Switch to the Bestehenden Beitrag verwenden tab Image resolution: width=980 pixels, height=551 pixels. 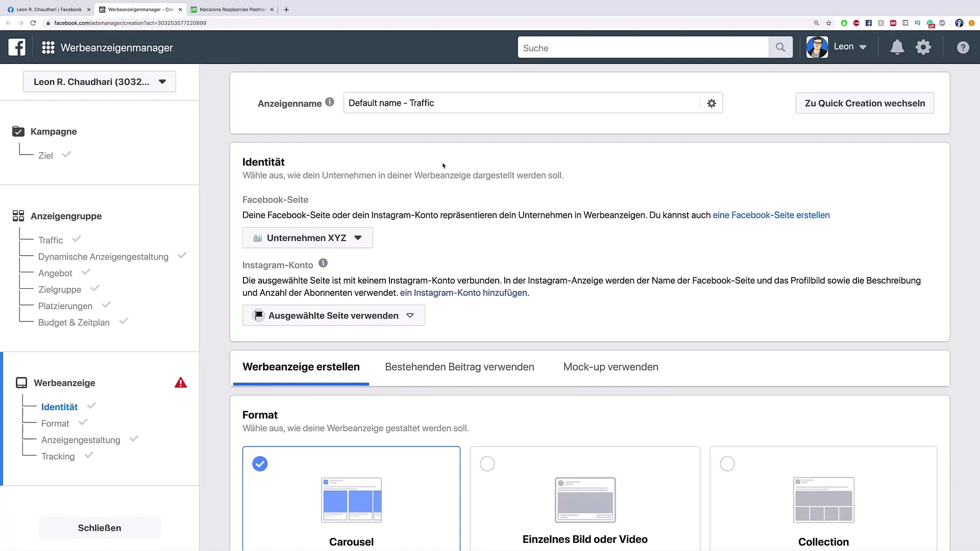[x=459, y=367]
